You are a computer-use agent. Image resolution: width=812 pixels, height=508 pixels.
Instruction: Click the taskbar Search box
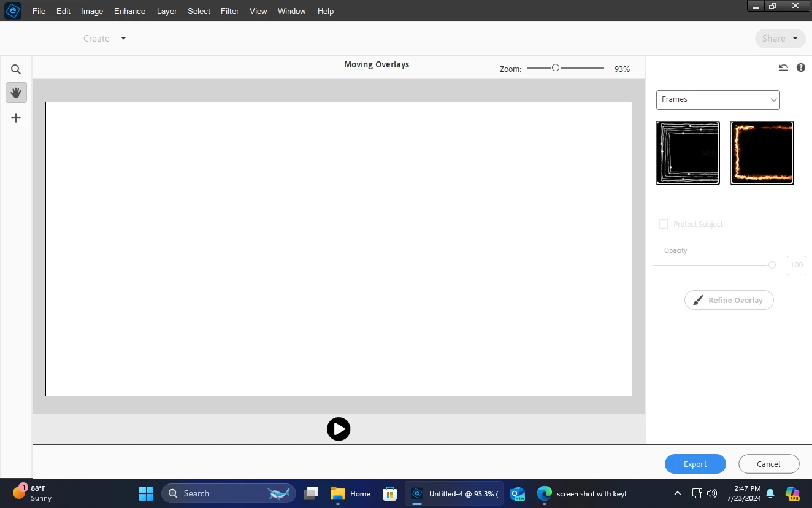(x=228, y=493)
